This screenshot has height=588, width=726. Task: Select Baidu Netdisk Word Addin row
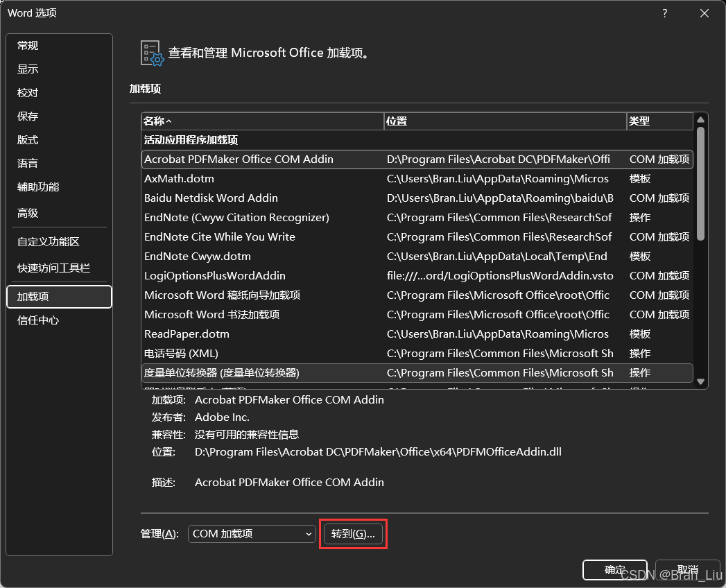coord(417,198)
